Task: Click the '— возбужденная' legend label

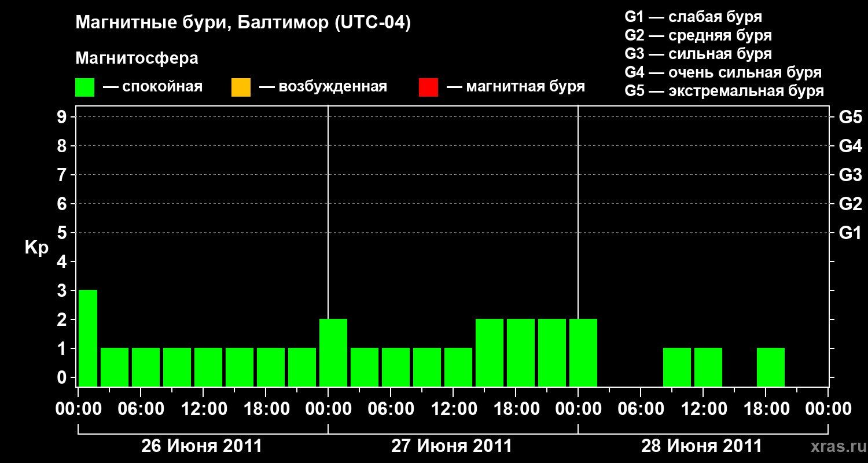Action: click(323, 87)
